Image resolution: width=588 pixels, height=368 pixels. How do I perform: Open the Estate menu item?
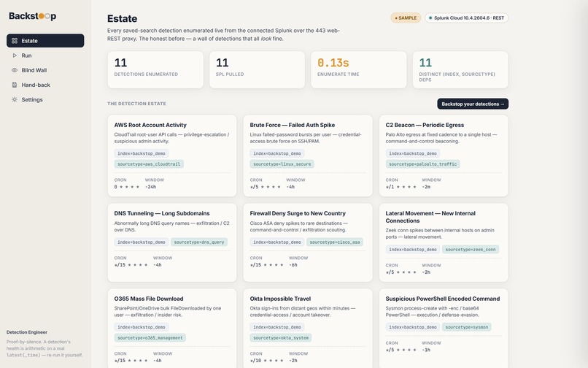coord(45,41)
